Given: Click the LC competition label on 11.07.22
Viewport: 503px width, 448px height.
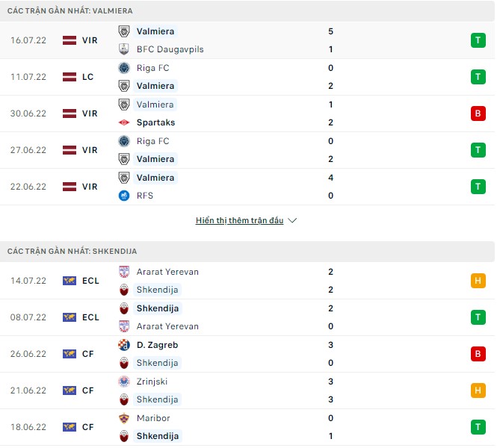Looking at the screenshot, I should click(89, 77).
